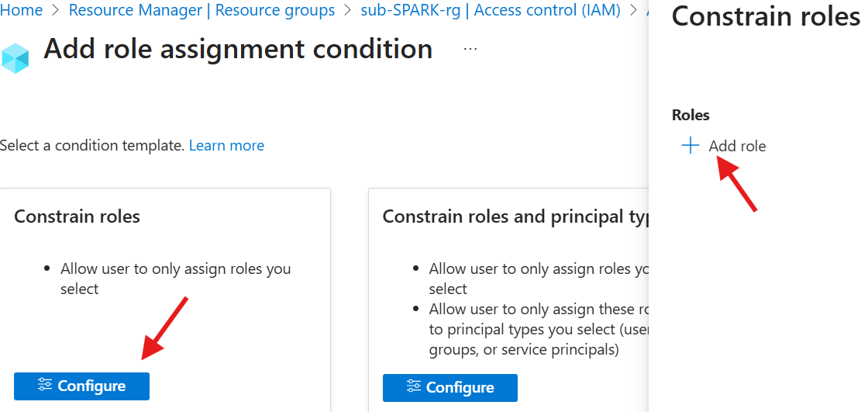868x412 pixels.
Task: Click the Roles label in side pane
Action: coord(691,115)
